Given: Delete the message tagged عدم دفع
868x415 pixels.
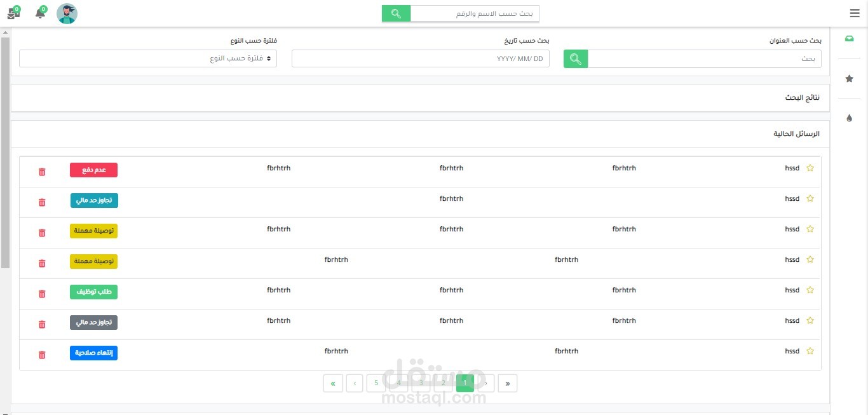Looking at the screenshot, I should click(42, 172).
